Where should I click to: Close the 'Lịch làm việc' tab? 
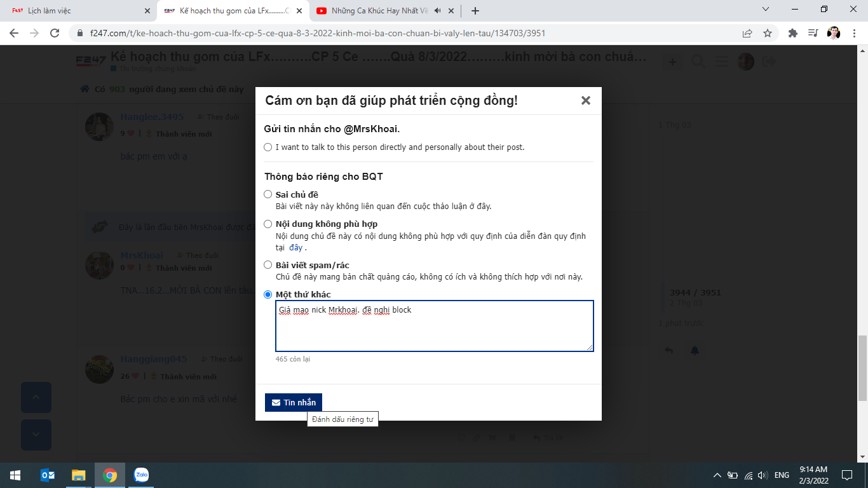[147, 11]
